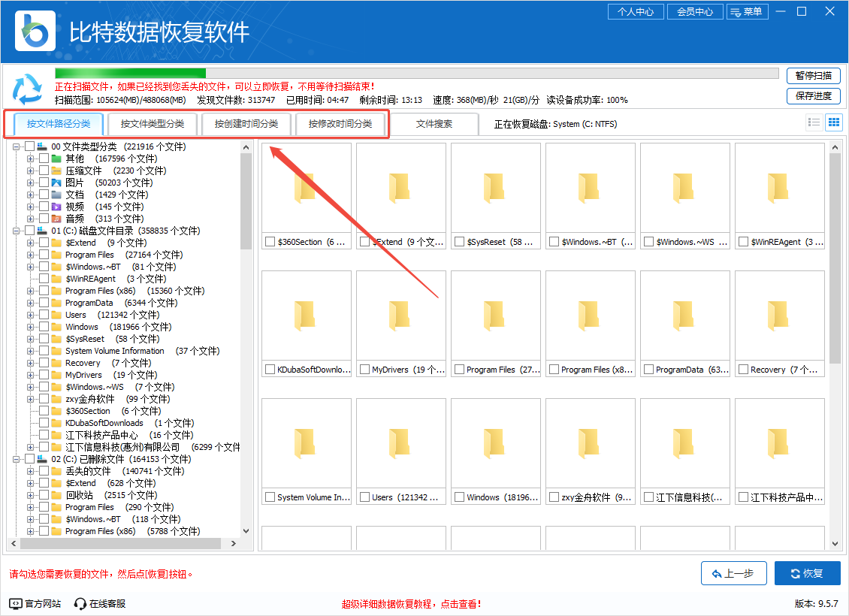Click the 图片 picture category icon
Image resolution: width=849 pixels, height=616 pixels.
coord(56,183)
